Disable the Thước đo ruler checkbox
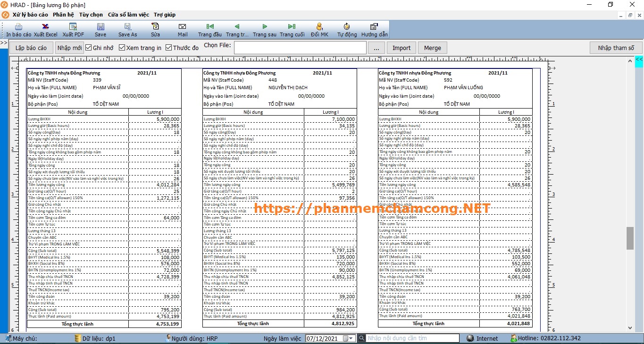The height and width of the screenshot is (344, 644). click(x=168, y=48)
